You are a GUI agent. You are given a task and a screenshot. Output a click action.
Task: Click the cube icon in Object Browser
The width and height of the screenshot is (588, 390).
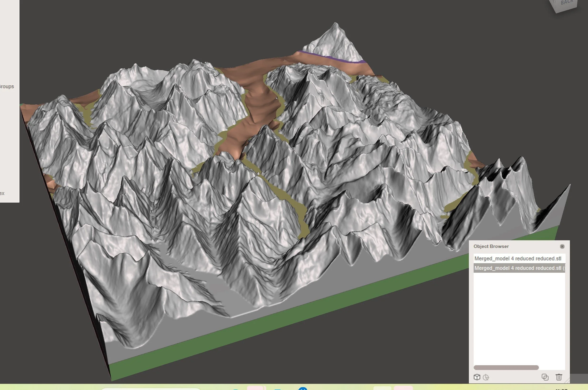(x=477, y=377)
